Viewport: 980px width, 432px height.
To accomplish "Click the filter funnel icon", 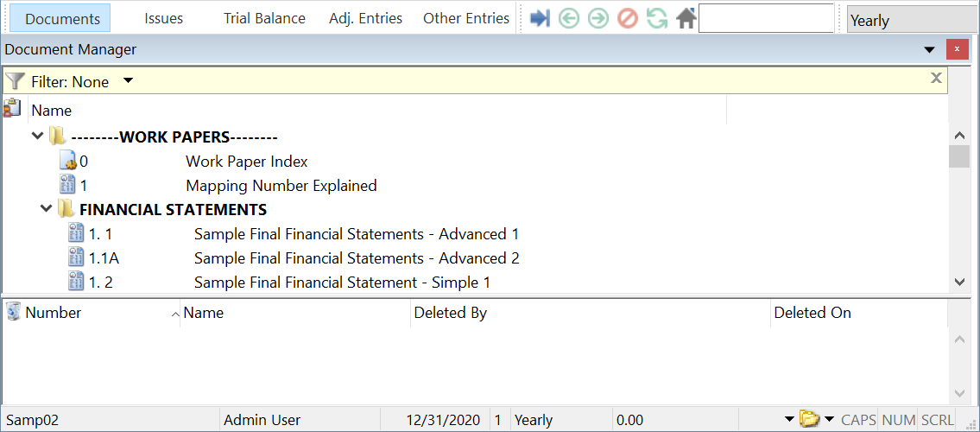I will [15, 81].
